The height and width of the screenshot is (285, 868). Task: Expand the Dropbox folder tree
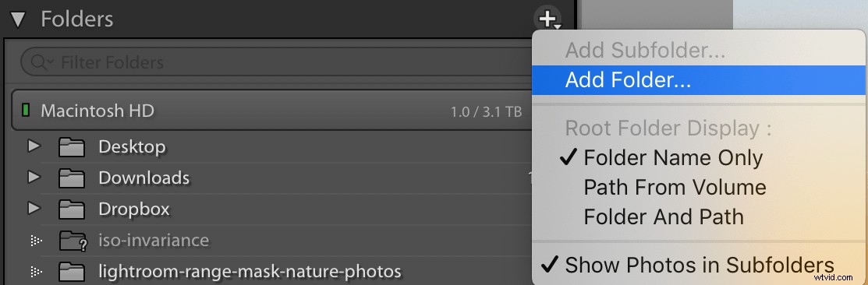point(34,209)
